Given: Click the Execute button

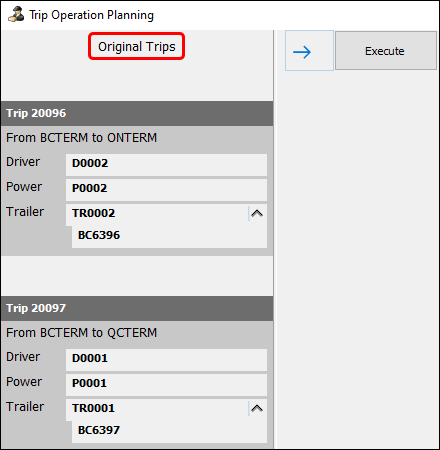Looking at the screenshot, I should 386,51.
